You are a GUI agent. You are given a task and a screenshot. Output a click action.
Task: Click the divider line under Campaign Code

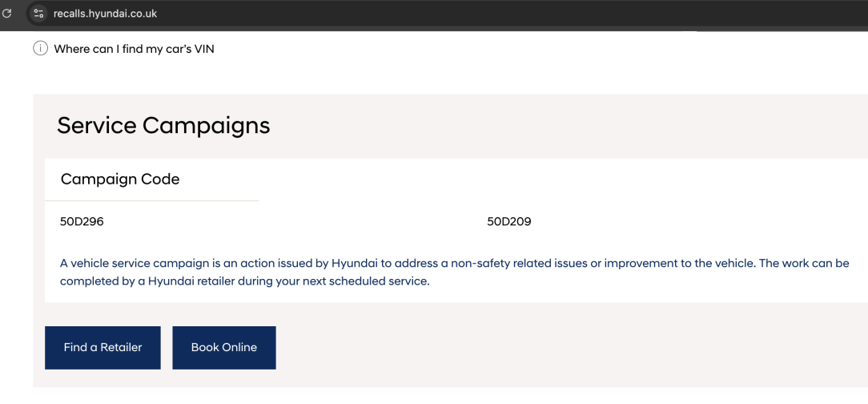pos(152,200)
